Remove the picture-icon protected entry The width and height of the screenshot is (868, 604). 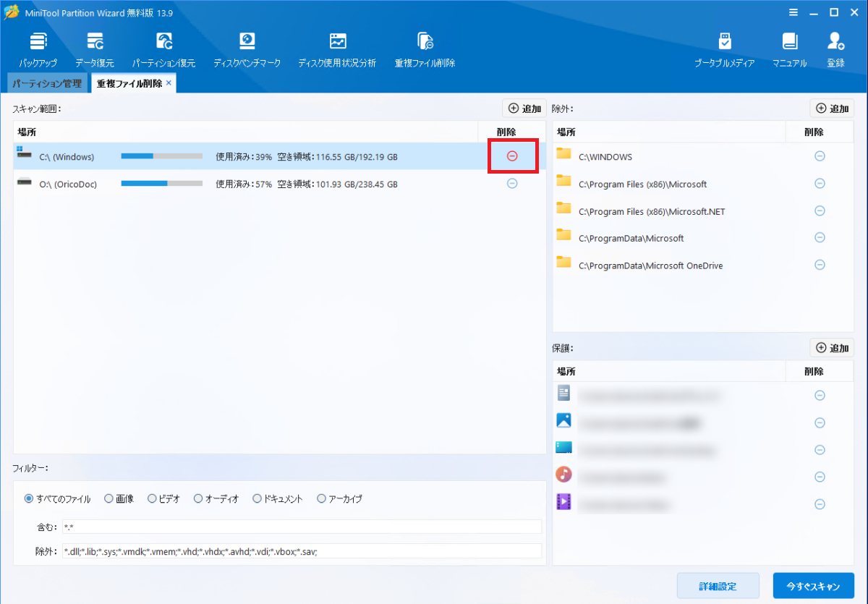point(820,422)
